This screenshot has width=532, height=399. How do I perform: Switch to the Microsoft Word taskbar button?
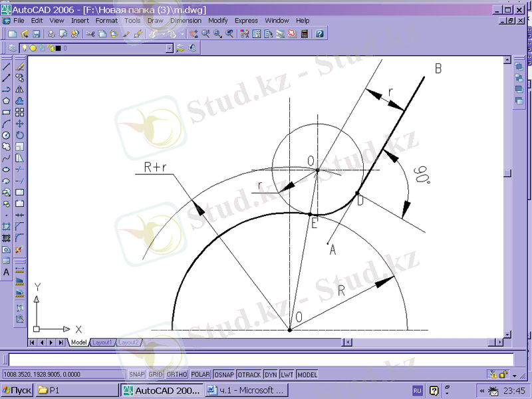click(246, 390)
